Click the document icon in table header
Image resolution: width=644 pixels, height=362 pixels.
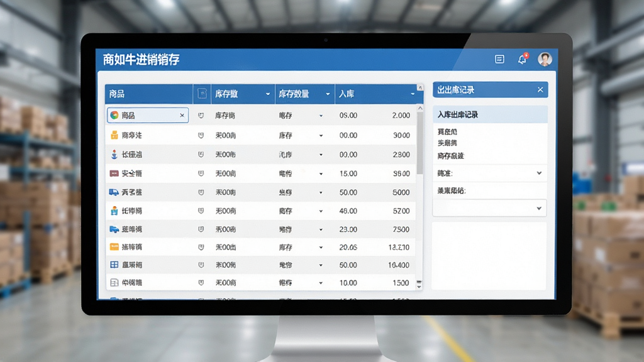point(202,94)
